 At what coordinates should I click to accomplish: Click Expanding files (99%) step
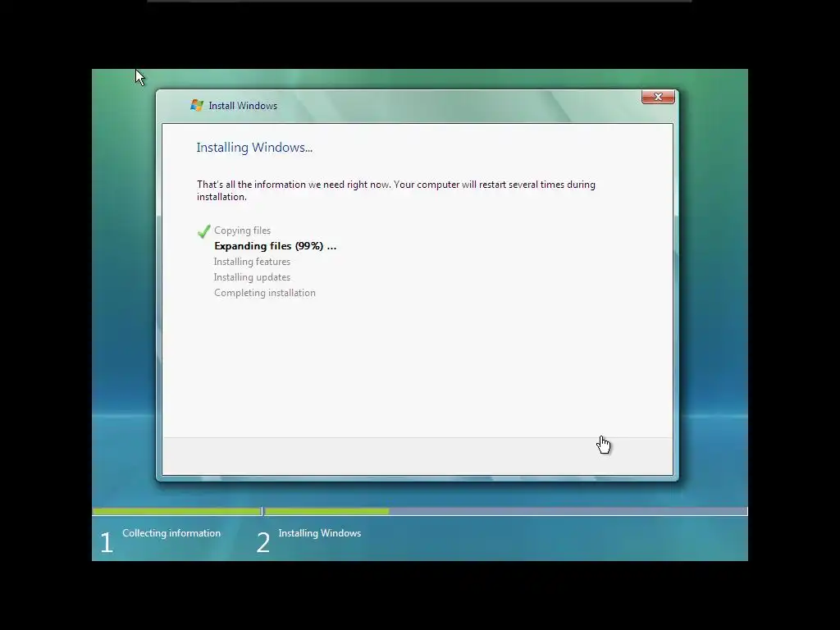pyautogui.click(x=276, y=246)
